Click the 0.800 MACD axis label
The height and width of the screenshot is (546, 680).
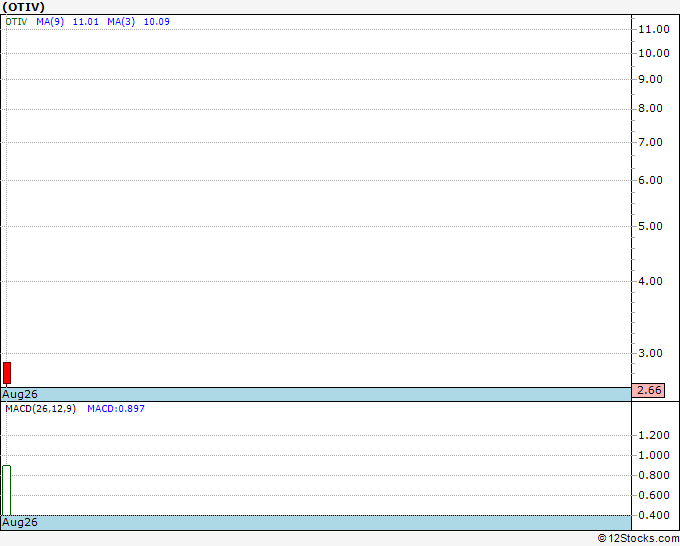point(654,475)
